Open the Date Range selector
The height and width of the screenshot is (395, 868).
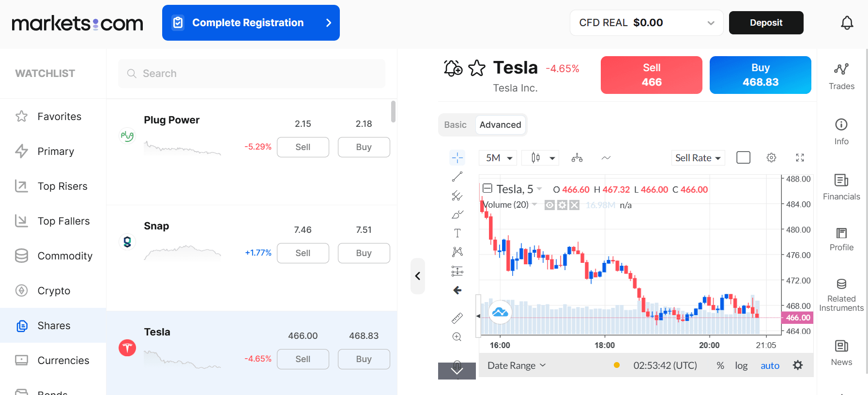(x=516, y=365)
